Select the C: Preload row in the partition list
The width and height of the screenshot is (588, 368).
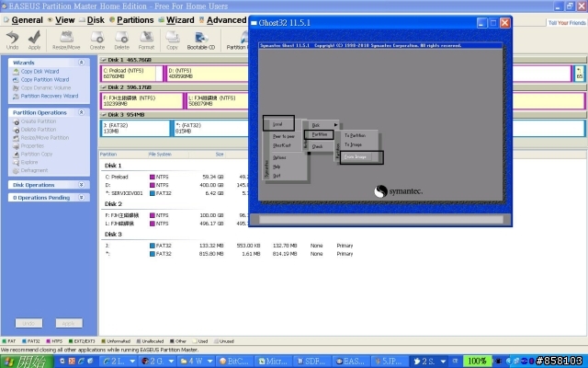tap(227, 177)
